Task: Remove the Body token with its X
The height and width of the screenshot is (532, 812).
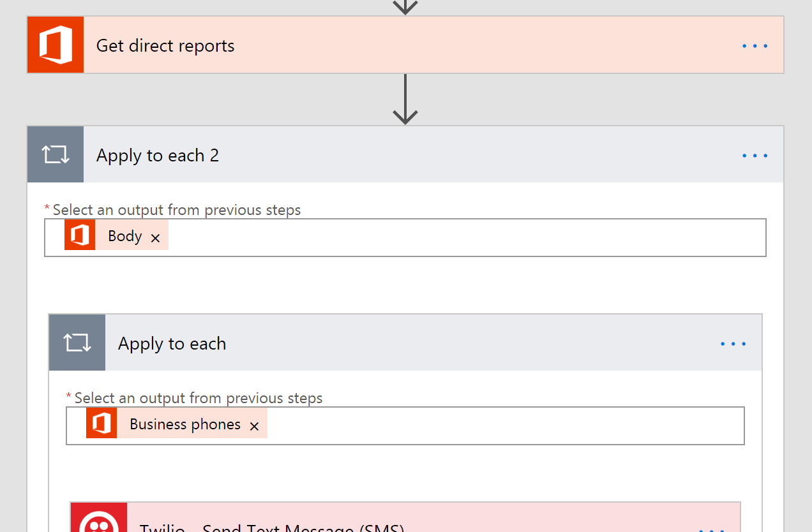Action: (155, 237)
